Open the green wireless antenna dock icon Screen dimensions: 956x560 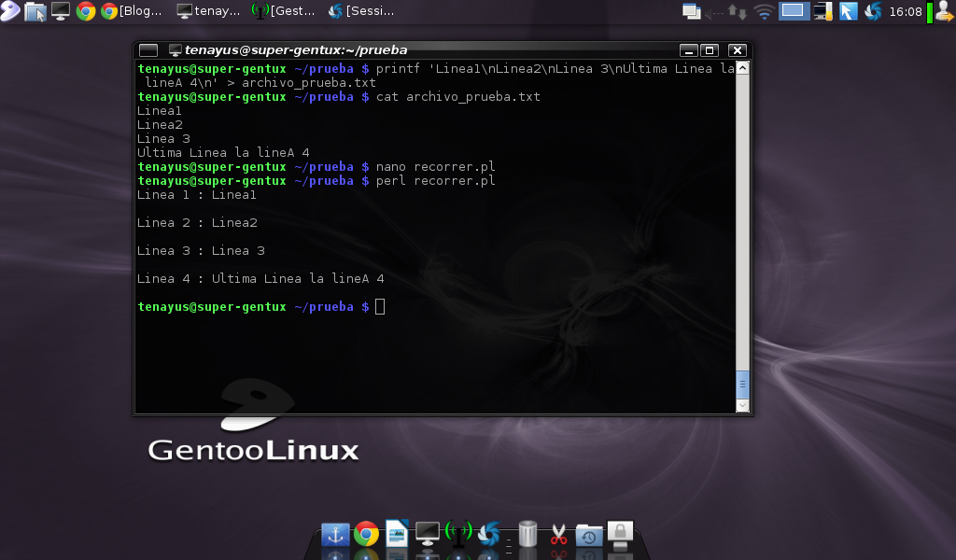[x=458, y=533]
